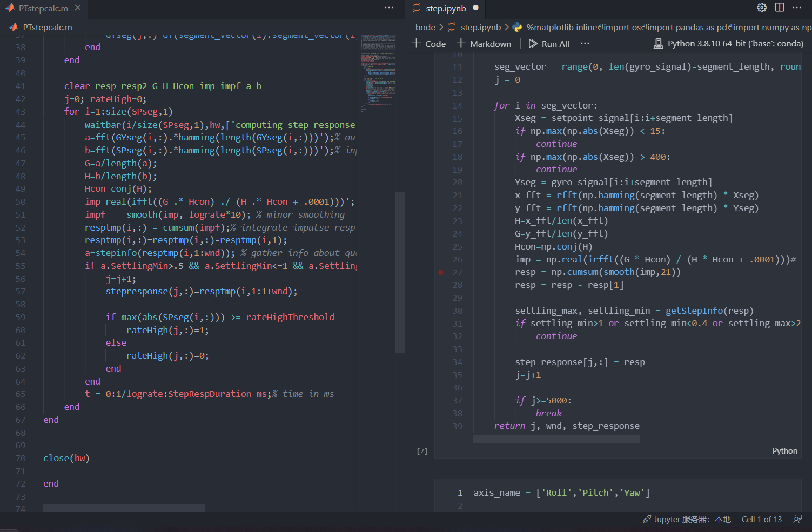Click horizontal scrollbar of left editor
812x532 pixels.
tap(124, 508)
